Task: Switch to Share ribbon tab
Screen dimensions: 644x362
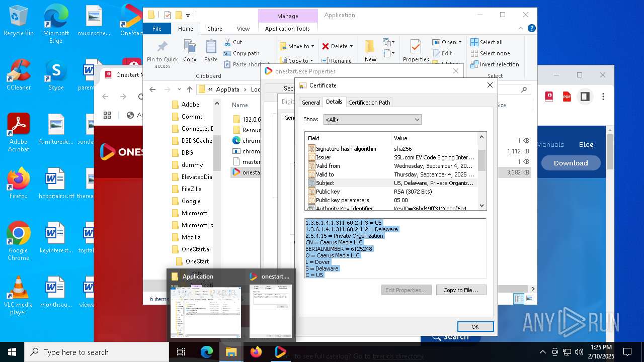Action: pos(215,29)
